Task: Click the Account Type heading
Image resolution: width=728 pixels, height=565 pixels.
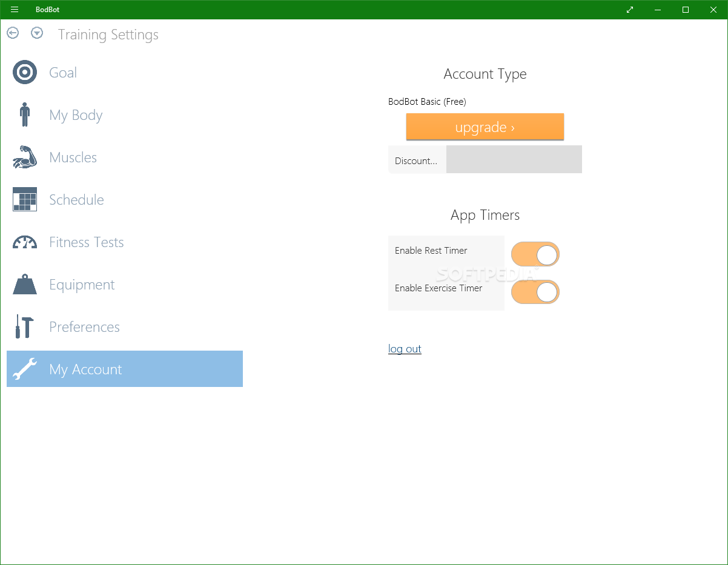Action: (485, 74)
